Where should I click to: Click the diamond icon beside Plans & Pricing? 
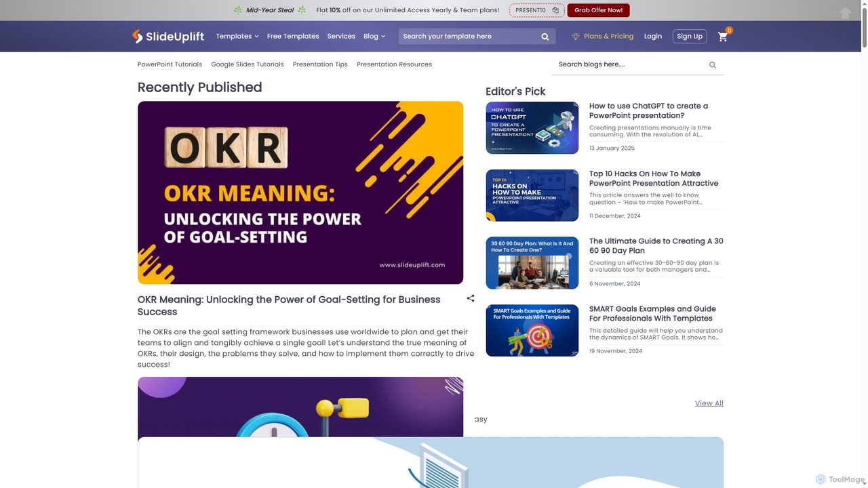[x=576, y=37]
